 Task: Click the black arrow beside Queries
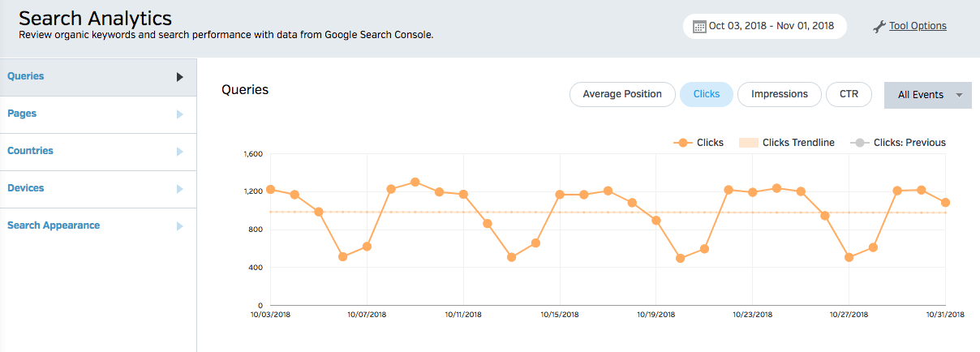pos(180,77)
